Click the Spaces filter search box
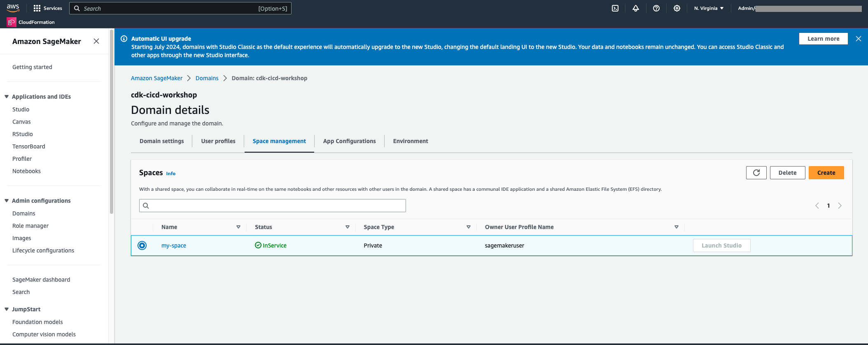868x345 pixels. 273,206
